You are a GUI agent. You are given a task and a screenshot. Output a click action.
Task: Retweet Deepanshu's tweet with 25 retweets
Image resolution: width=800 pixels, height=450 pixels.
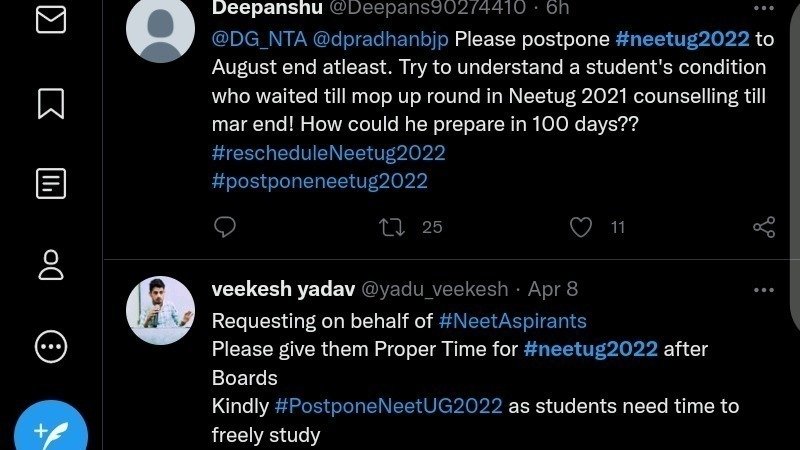click(393, 227)
